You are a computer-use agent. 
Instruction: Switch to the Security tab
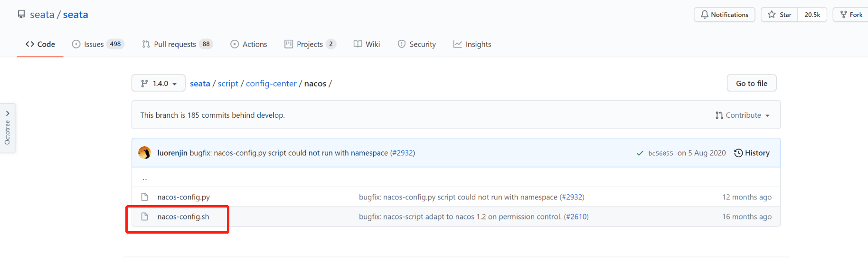(417, 44)
